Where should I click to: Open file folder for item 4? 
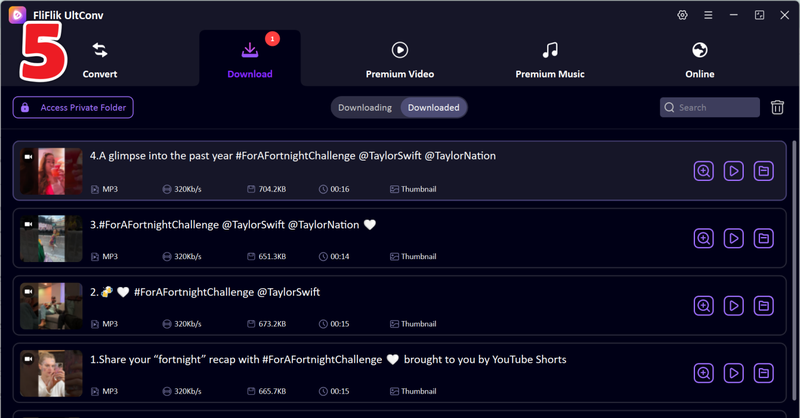[764, 171]
